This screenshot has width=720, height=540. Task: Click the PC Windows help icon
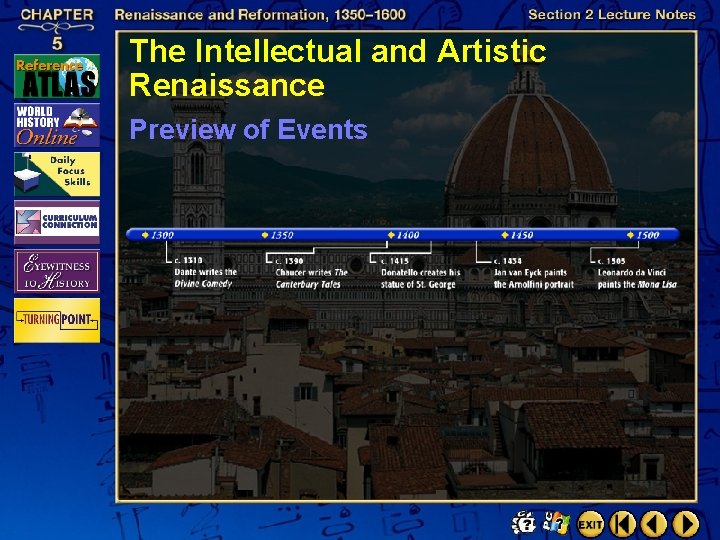click(556, 523)
